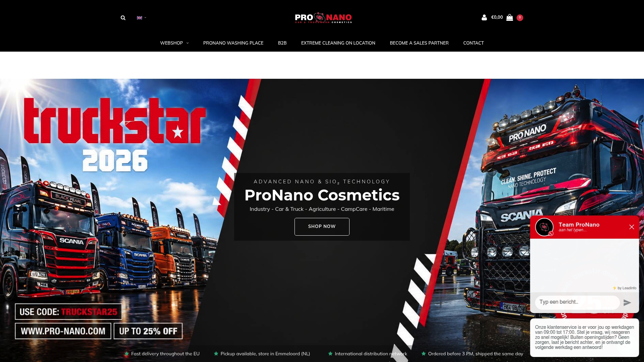Click the 'Typ een bericht' message field
644x362 pixels.
point(577,302)
